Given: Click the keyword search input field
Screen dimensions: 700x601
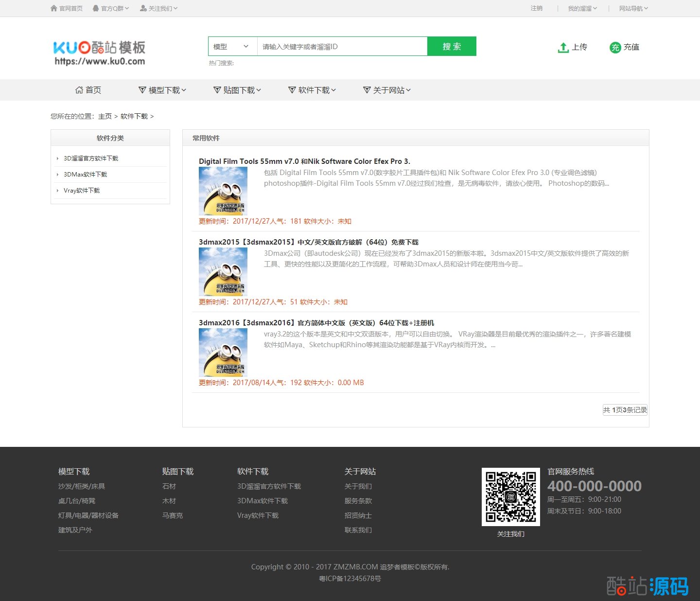Looking at the screenshot, I should 342,47.
